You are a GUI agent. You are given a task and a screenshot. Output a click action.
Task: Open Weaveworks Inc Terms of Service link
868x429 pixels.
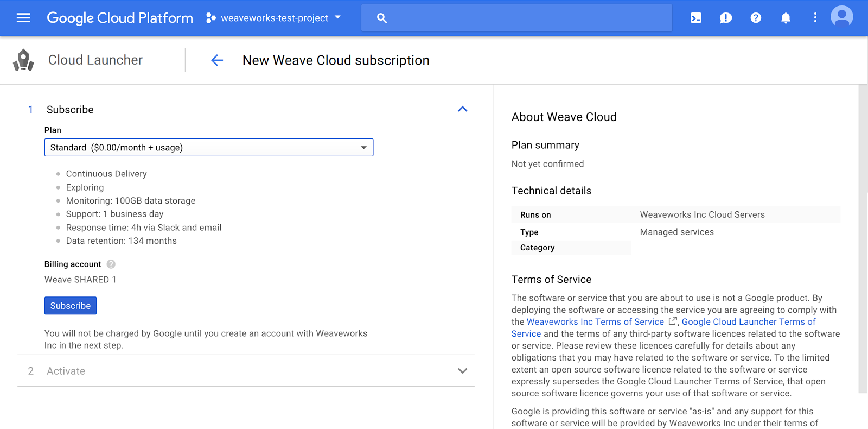tap(595, 322)
